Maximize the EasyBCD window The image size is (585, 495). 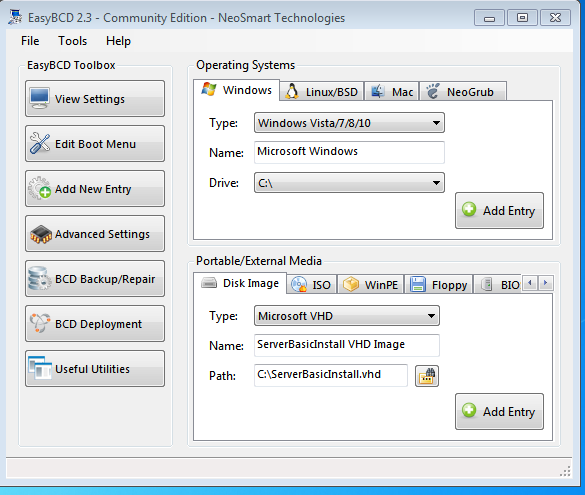coord(522,18)
